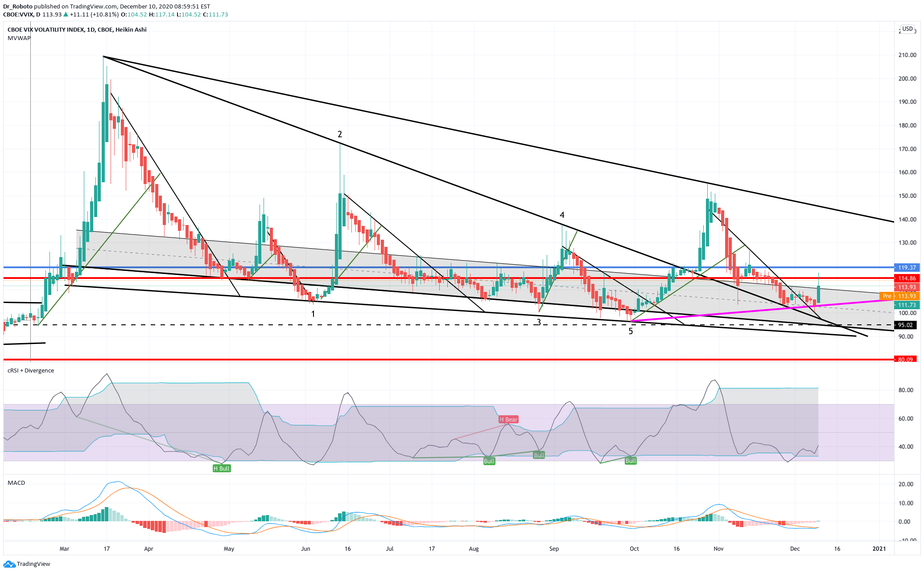Click the 90.00 price axis value
This screenshot has width=924, height=573.
coord(907,337)
